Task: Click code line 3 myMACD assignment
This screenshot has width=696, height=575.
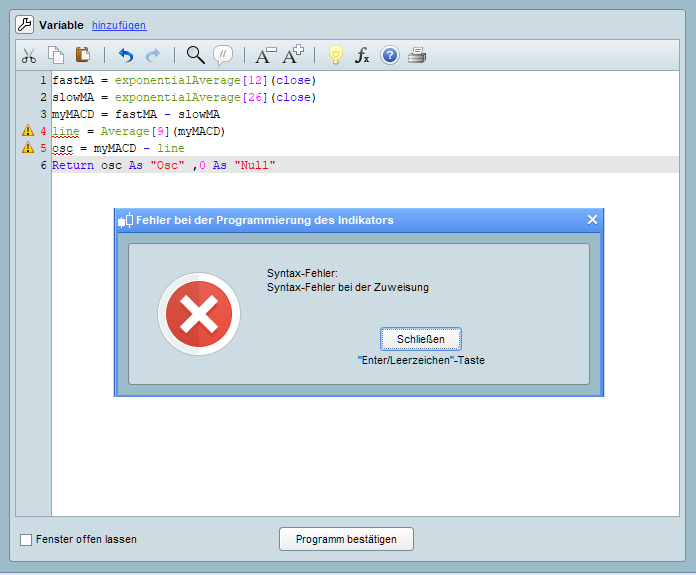Action: pyautogui.click(x=136, y=114)
